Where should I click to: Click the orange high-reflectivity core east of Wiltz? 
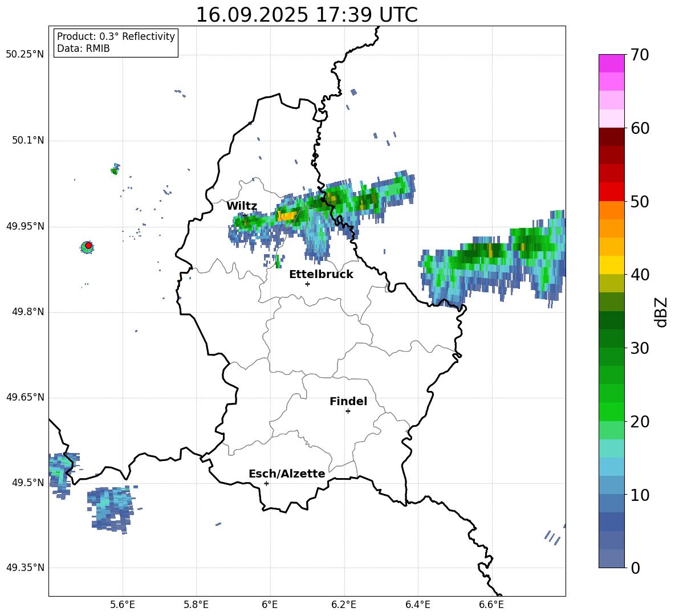pos(287,216)
